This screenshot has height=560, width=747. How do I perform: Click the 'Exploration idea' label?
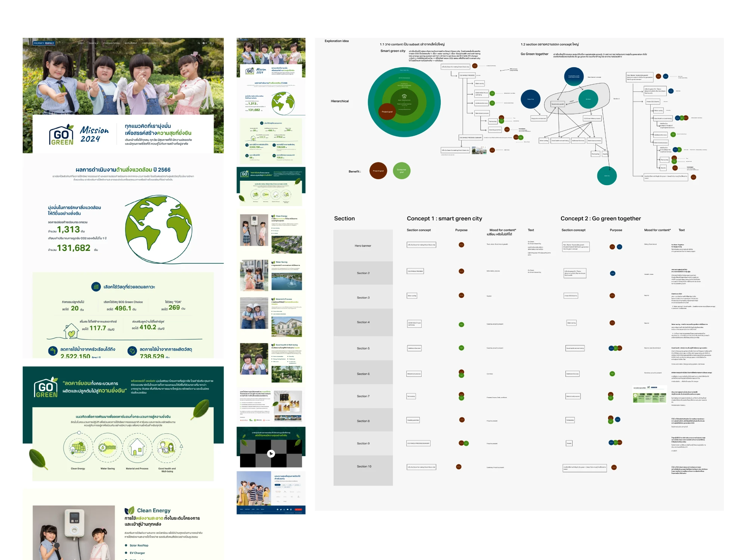pos(337,41)
